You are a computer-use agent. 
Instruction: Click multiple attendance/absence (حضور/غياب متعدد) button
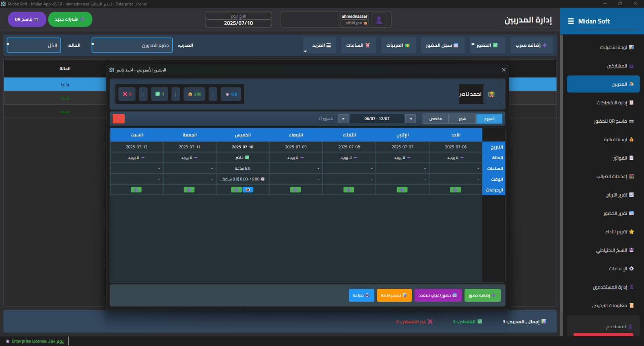tap(438, 295)
